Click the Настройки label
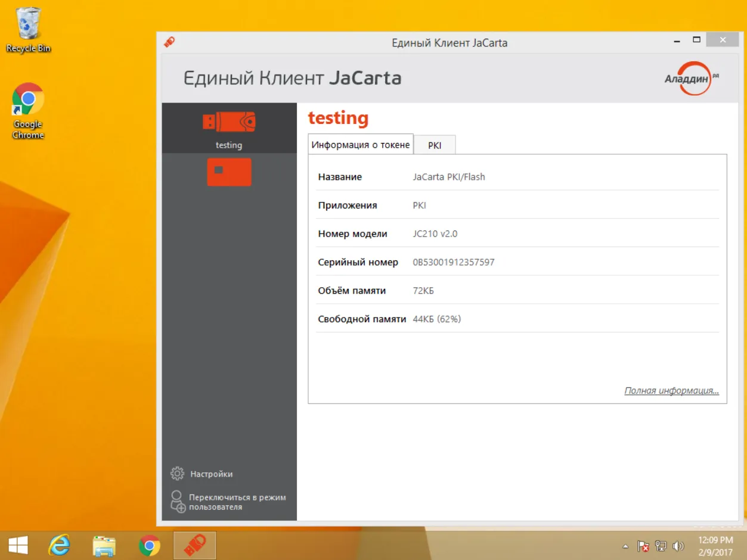 point(212,474)
